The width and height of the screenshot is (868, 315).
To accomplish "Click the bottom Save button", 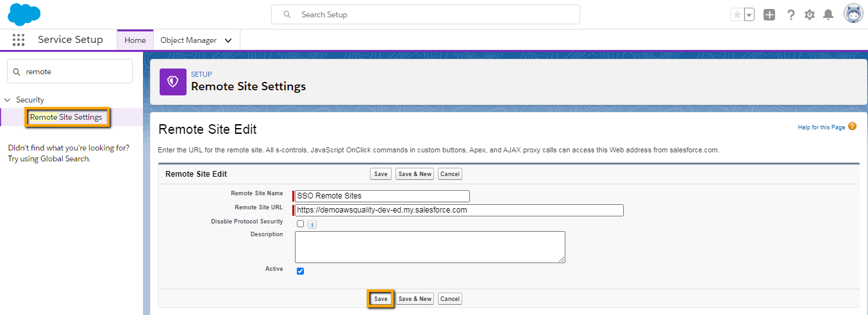I will [x=381, y=299].
